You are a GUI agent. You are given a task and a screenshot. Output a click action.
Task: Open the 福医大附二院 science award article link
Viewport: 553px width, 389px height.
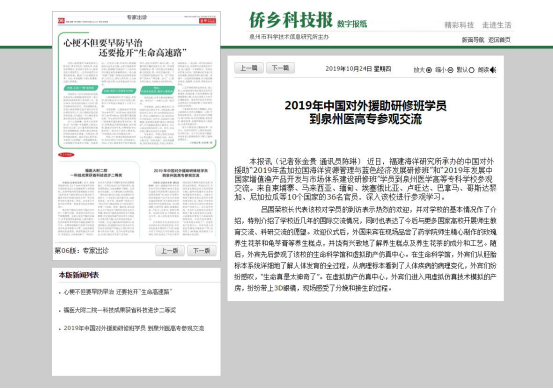coord(120,310)
